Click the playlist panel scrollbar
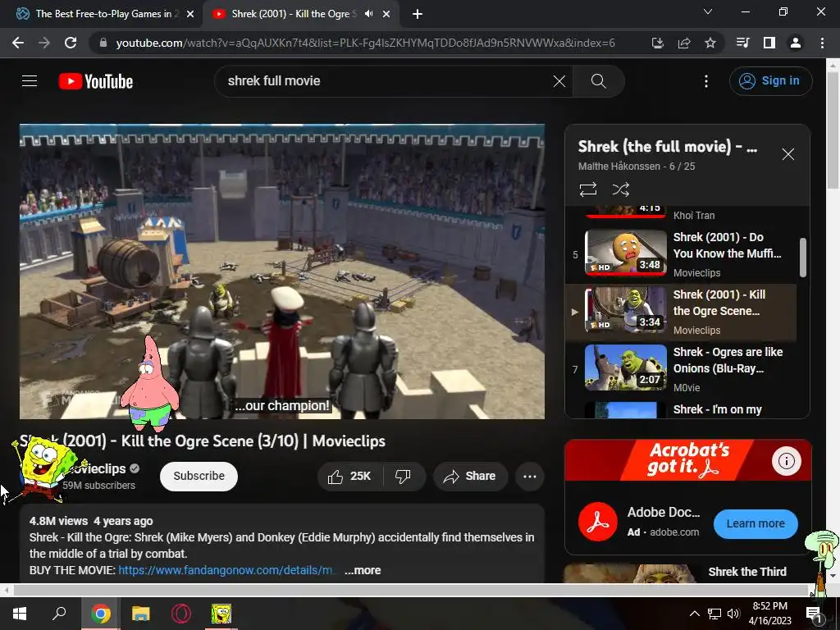This screenshot has height=630, width=840. click(x=803, y=257)
